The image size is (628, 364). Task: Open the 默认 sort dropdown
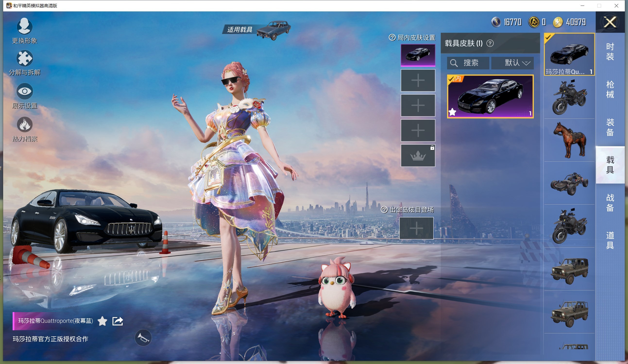pyautogui.click(x=513, y=63)
